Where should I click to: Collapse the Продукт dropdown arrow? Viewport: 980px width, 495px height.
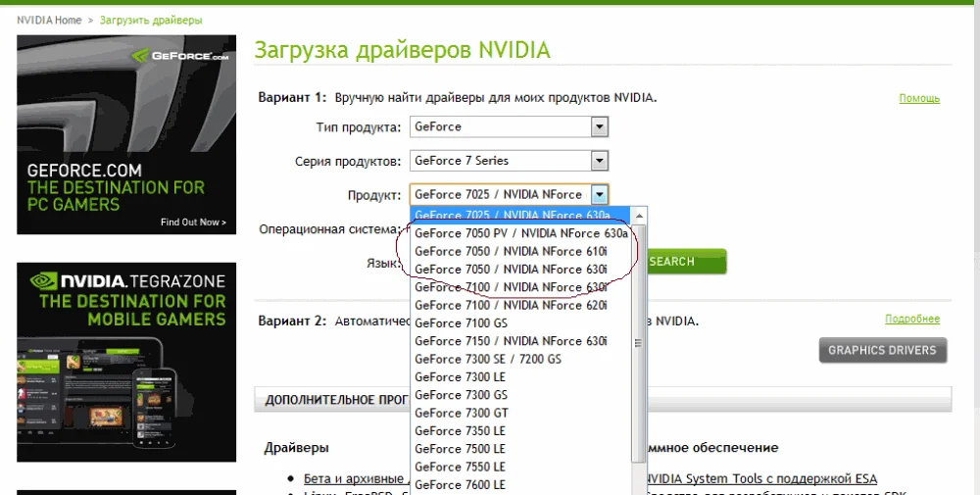[599, 194]
